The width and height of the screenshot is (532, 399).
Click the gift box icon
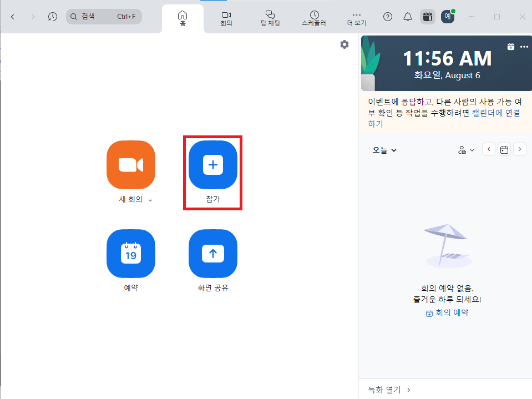[x=427, y=17]
